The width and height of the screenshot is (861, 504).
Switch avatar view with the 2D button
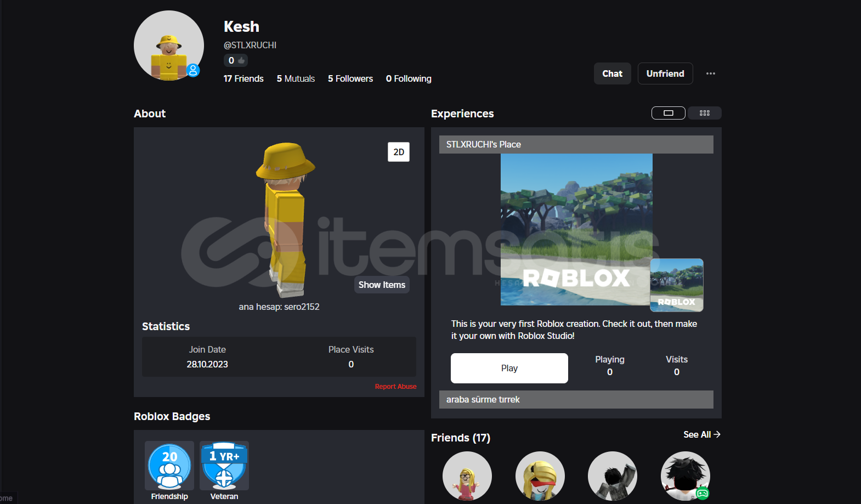[x=399, y=152]
